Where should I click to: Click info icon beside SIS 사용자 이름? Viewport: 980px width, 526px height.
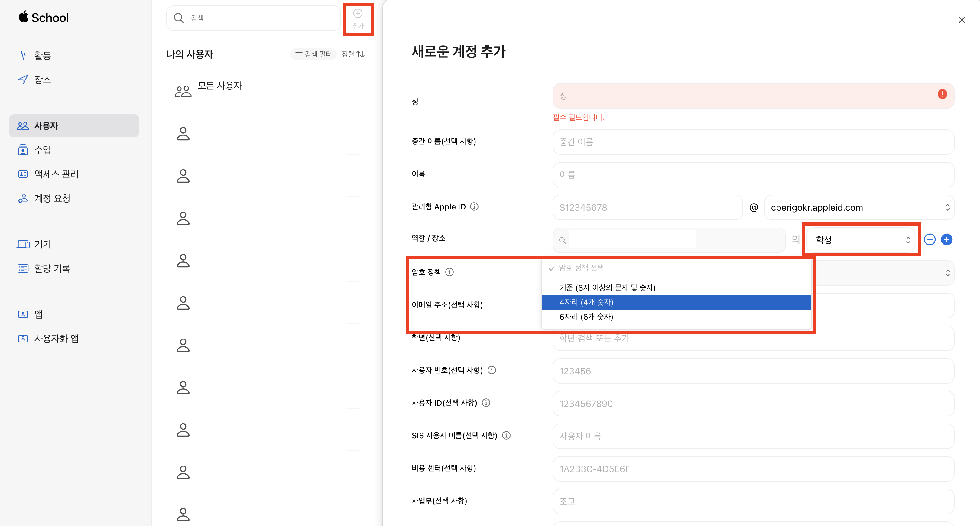[506, 435]
